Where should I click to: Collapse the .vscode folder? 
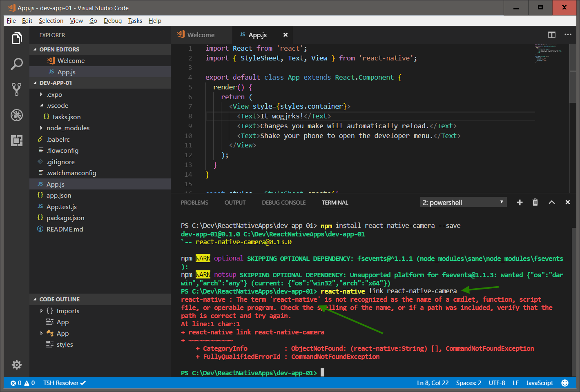[41, 105]
